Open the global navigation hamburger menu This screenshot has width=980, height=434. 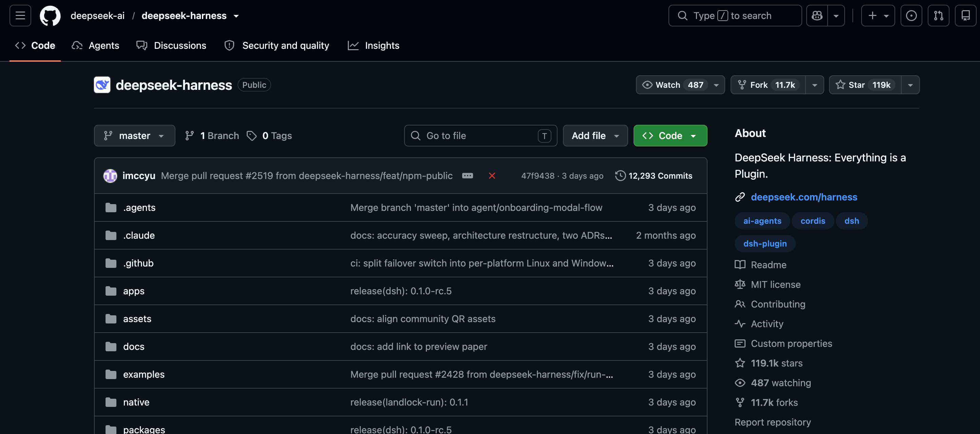point(20,16)
